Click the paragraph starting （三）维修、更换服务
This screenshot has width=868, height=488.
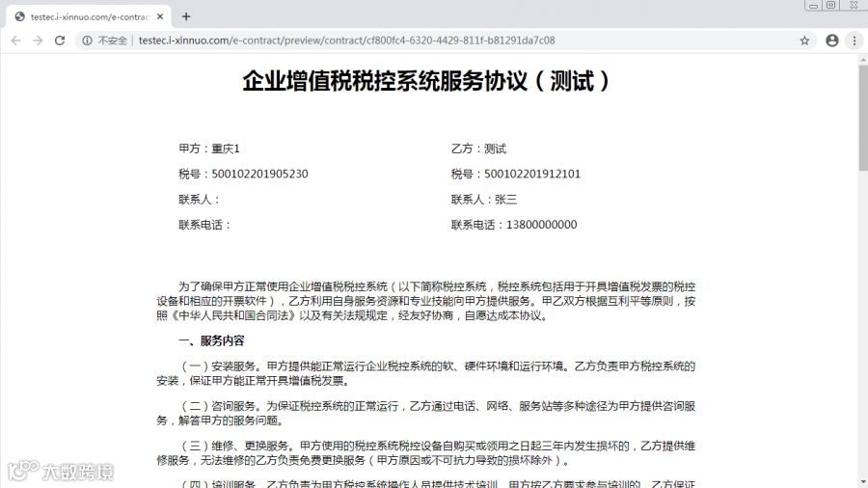425,453
